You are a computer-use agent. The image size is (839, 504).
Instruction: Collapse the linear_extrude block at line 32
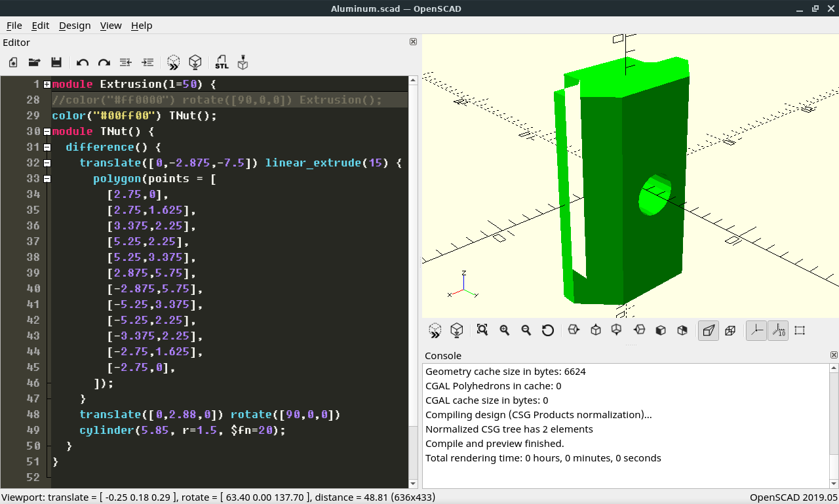click(x=47, y=163)
